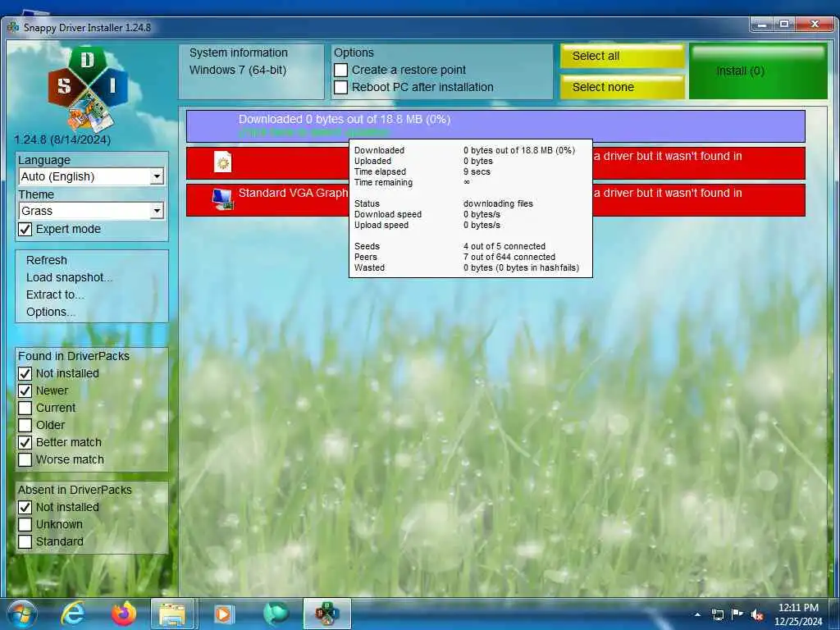Screen dimensions: 840x630
Task: Click the gear document icon in first red row
Action: click(x=223, y=162)
